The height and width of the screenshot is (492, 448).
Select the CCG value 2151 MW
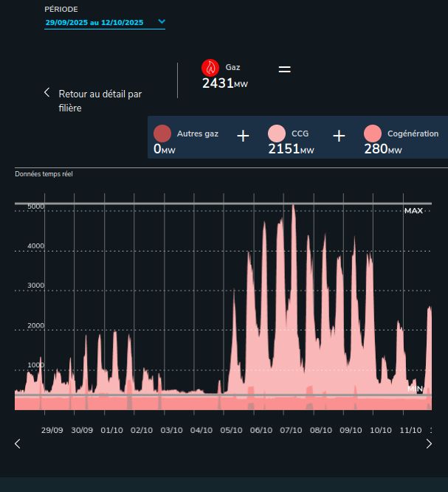click(x=291, y=149)
